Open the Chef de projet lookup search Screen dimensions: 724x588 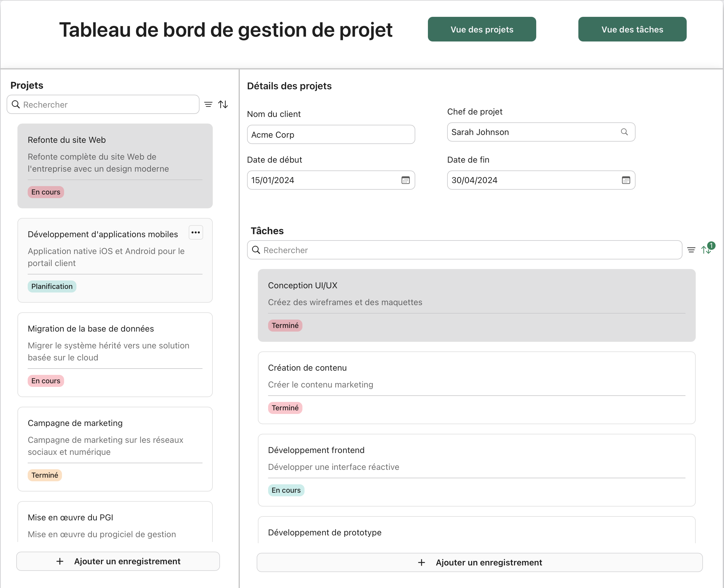coord(625,132)
